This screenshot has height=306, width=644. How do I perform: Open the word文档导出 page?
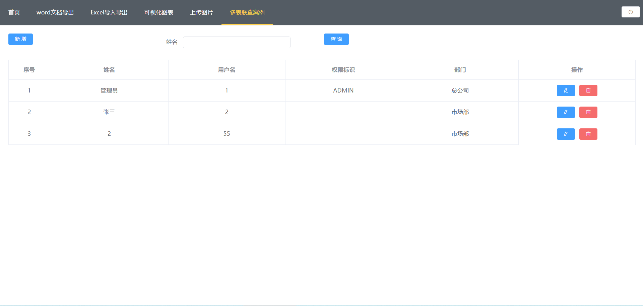coord(55,12)
